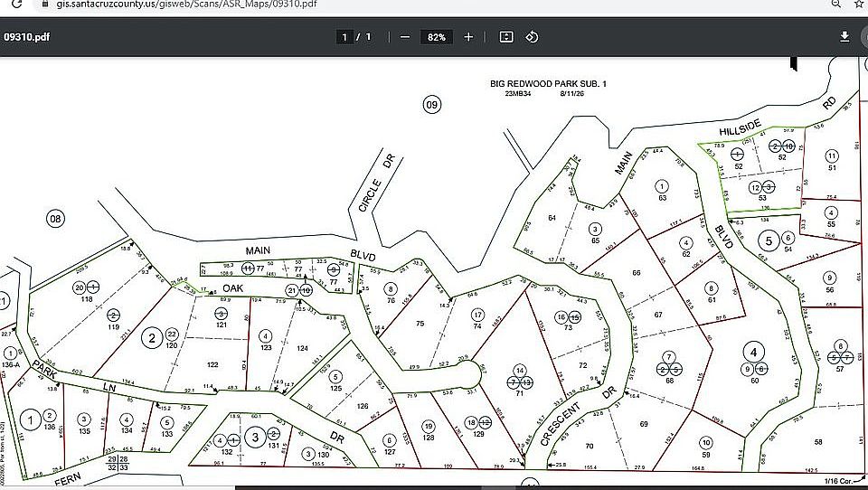This screenshot has width=868, height=490.
Task: Click parcel number 70
Action: pyautogui.click(x=590, y=446)
